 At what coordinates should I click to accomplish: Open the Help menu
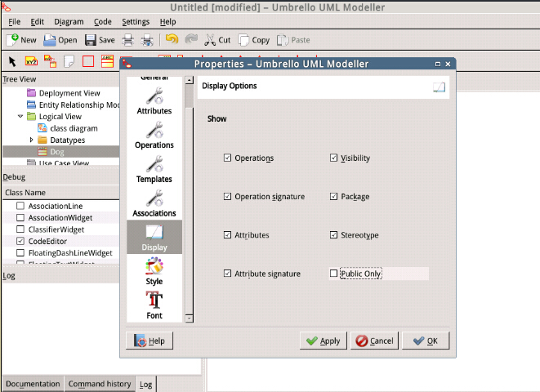[167, 22]
